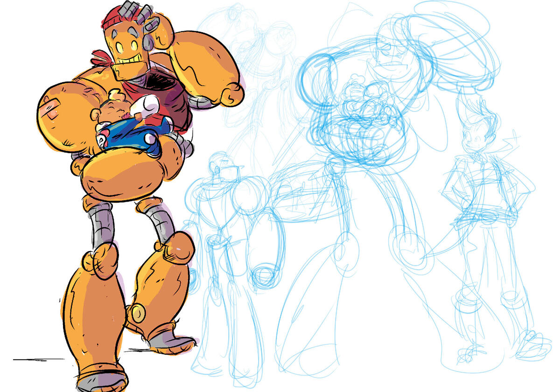The height and width of the screenshot is (392, 560).
Task: Select the bandage patch on robot's shoulder
Action: 53,108
